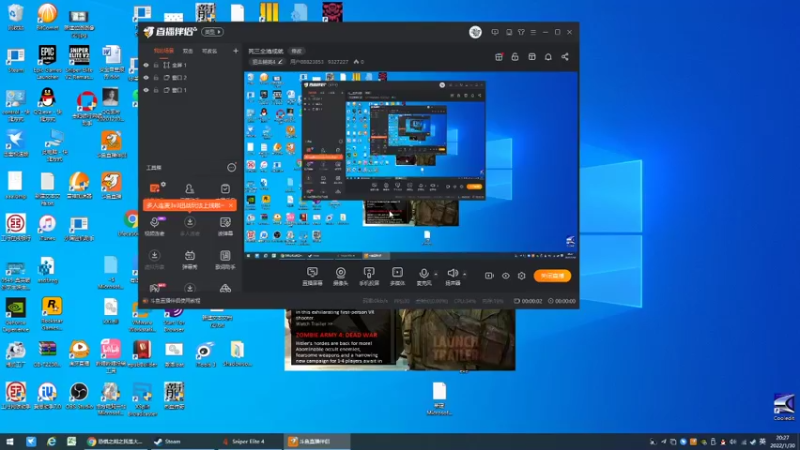The width and height of the screenshot is (800, 450).
Task: Switch to the third scene tab
Action: point(209,51)
